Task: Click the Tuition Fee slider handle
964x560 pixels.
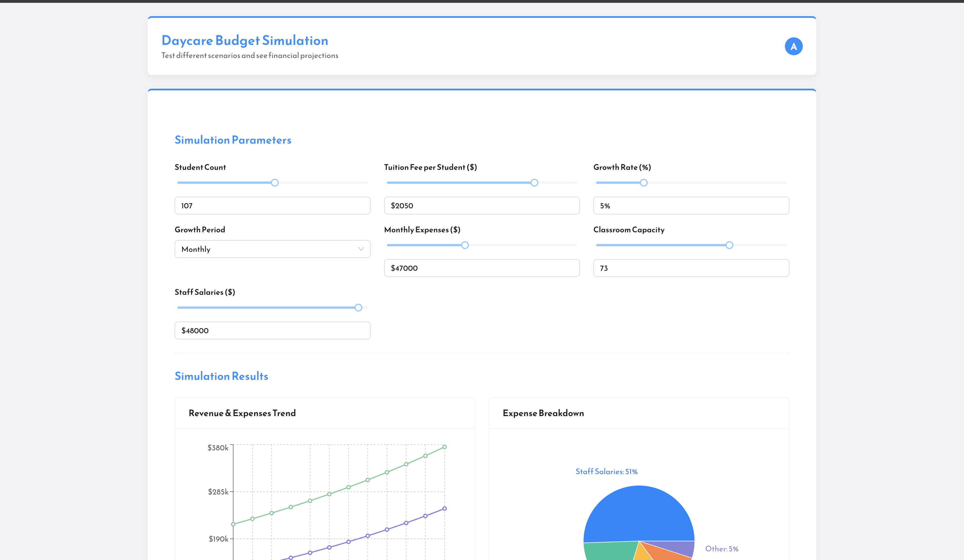Action: point(534,183)
